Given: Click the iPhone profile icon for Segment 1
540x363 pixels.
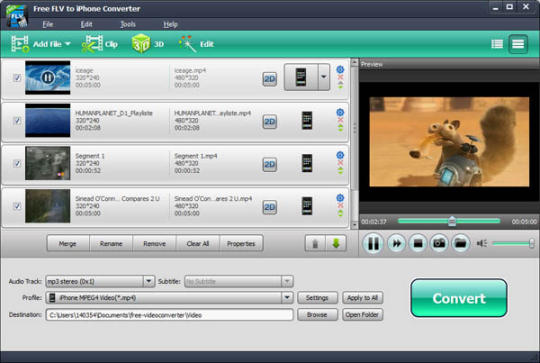Looking at the screenshot, I should [x=307, y=163].
